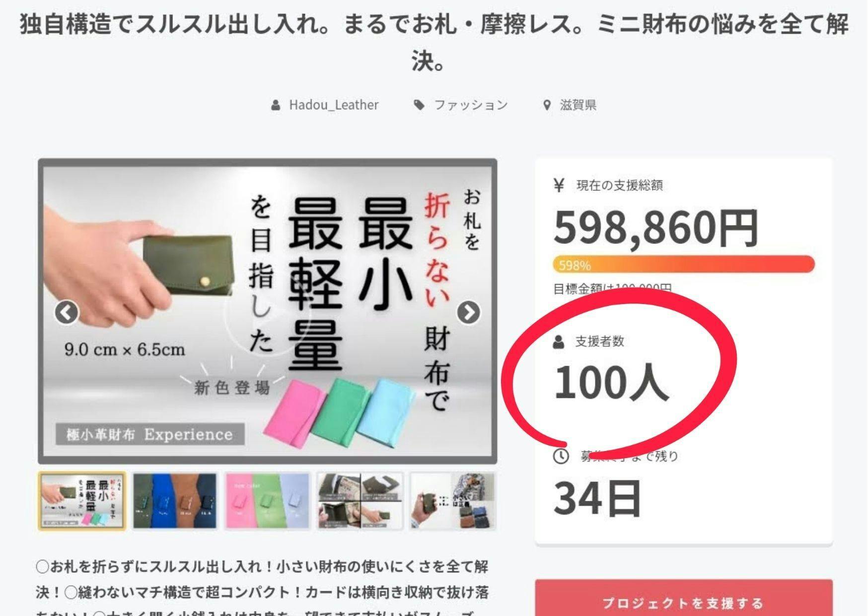
Task: Select thumbnail showing wallets in pockets
Action: (x=175, y=501)
